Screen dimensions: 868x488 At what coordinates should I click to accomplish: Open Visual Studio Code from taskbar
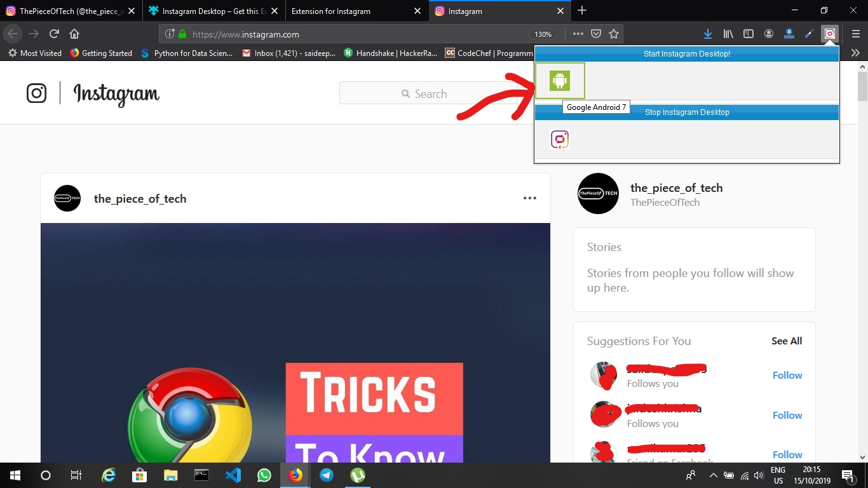[x=233, y=475]
